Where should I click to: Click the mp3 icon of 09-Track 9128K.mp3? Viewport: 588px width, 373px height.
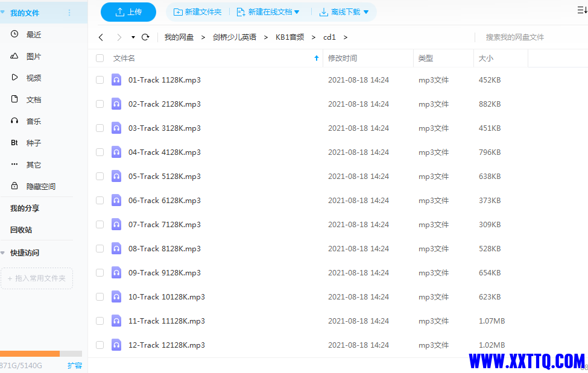[x=116, y=272]
